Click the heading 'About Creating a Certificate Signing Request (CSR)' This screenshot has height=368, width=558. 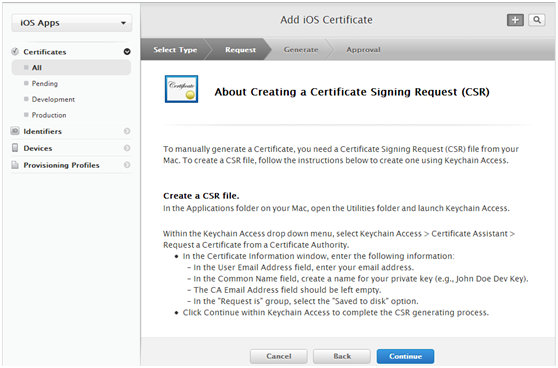352,92
